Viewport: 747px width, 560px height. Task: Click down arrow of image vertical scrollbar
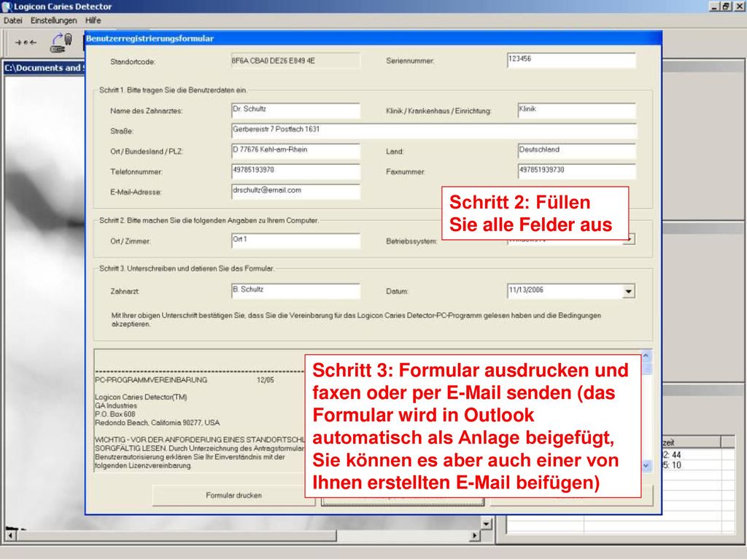[486, 524]
